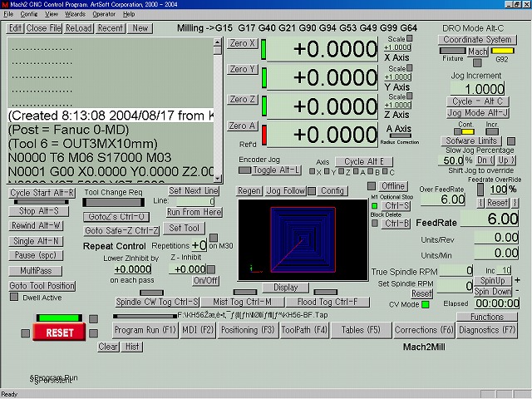532x399 pixels.
Task: Zero the A axis
Action: coord(243,126)
